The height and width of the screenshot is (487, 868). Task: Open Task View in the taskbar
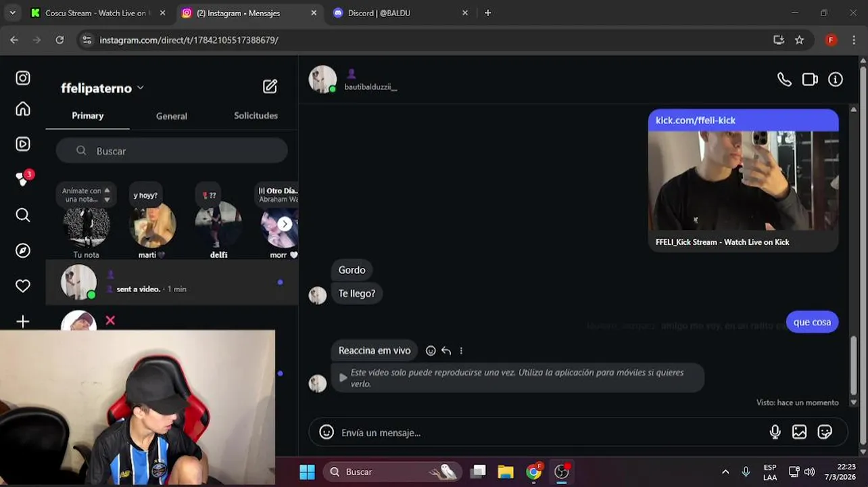tap(479, 471)
